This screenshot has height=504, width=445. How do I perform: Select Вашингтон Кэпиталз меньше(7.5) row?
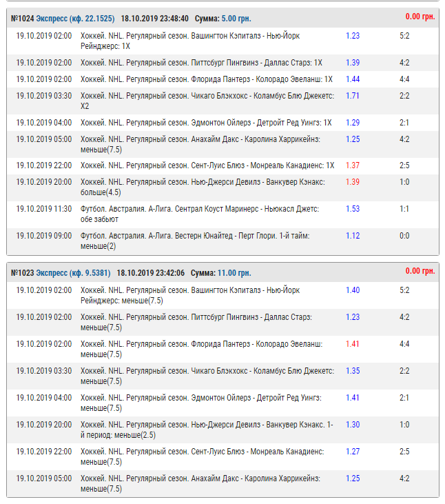tap(222, 295)
